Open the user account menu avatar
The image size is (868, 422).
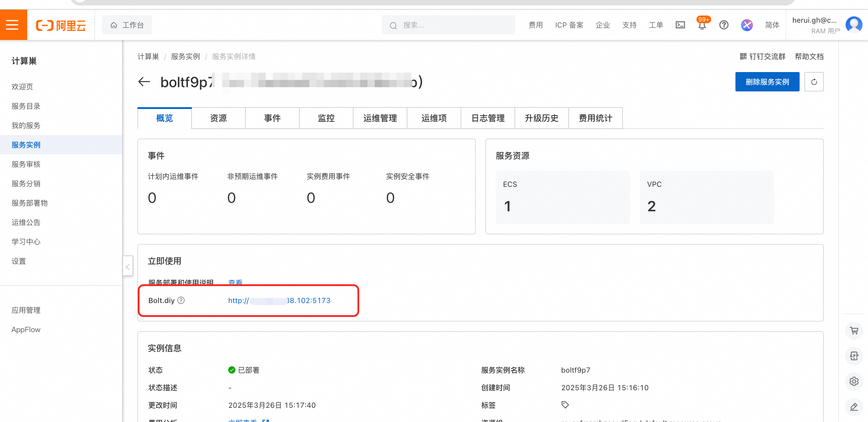tap(854, 25)
